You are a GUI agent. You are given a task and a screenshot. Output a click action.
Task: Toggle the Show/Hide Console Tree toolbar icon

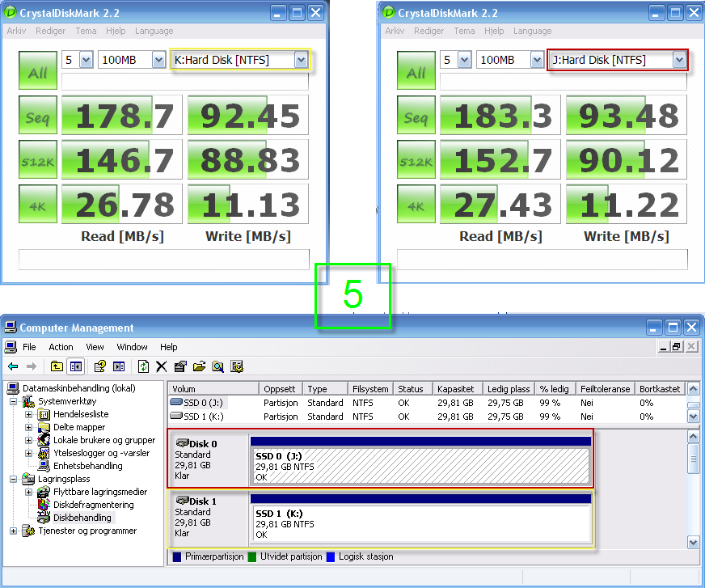tap(75, 366)
